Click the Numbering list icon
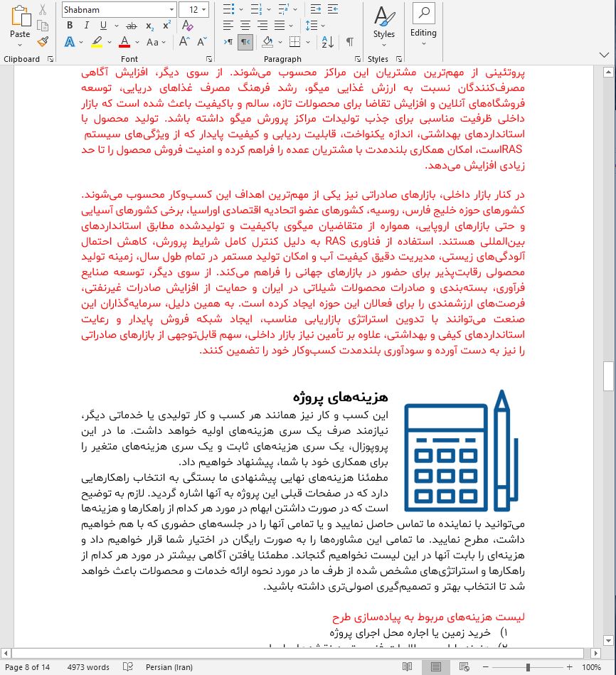616x675 pixels. (256, 9)
